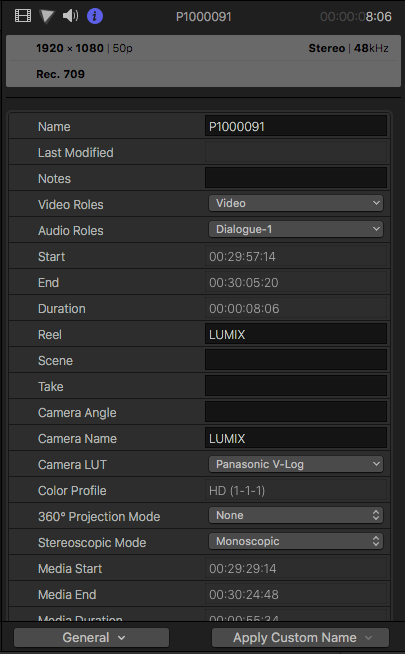Screen dimensions: 405x654
Task: Select the Info inspector icon
Action: (95, 16)
